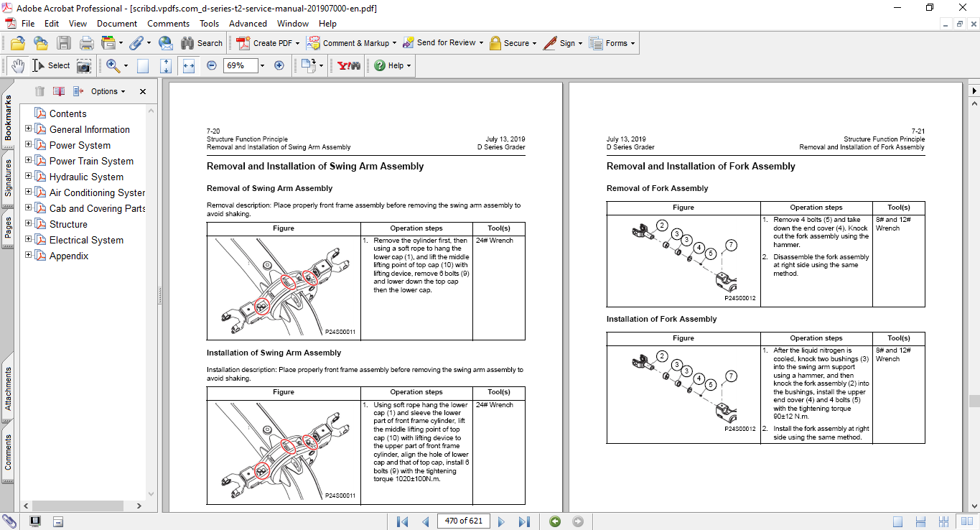This screenshot has height=530, width=980.
Task: Go to the last page arrow
Action: [524, 521]
